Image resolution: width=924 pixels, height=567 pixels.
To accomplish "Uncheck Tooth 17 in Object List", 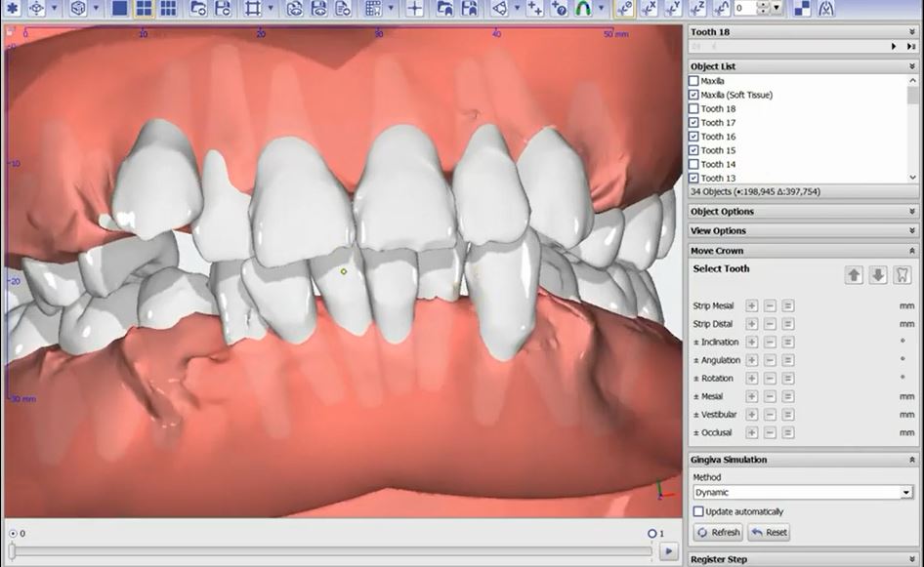I will 694,123.
